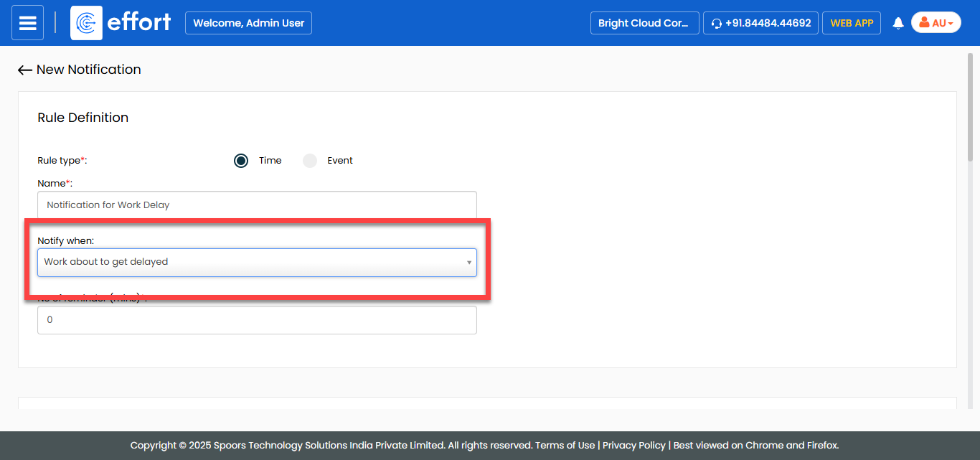Focus the Name field with Notification for Work Delay

point(256,205)
